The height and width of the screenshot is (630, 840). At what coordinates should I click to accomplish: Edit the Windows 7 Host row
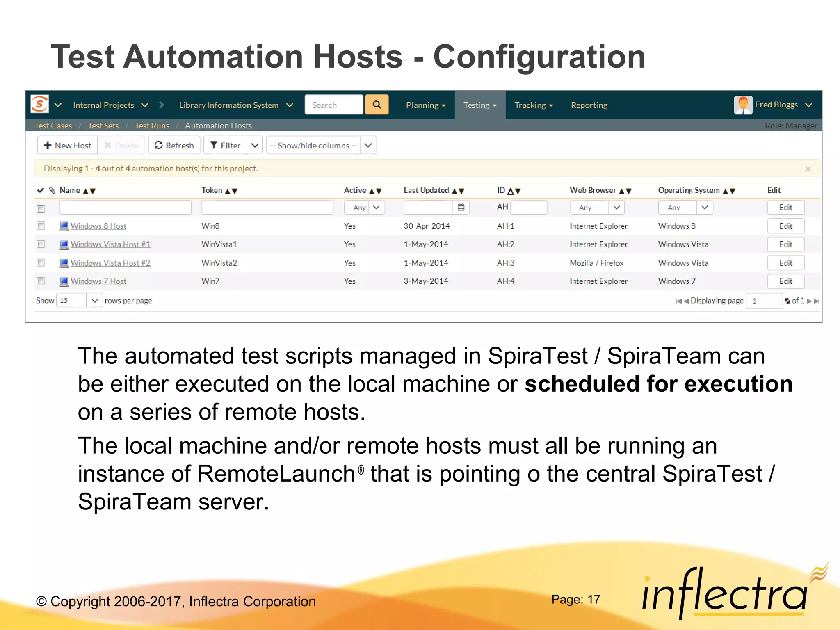(x=786, y=281)
